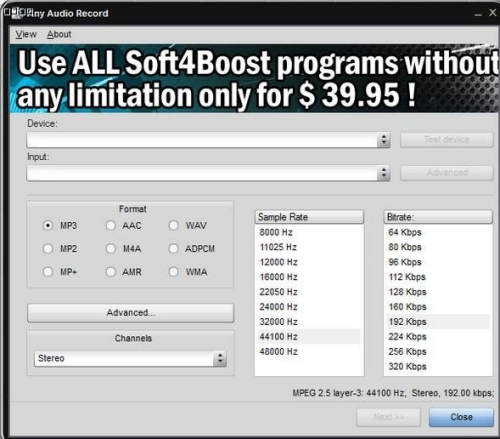Pick 96 Kbps bitrate
The image size is (500, 439).
point(438,262)
